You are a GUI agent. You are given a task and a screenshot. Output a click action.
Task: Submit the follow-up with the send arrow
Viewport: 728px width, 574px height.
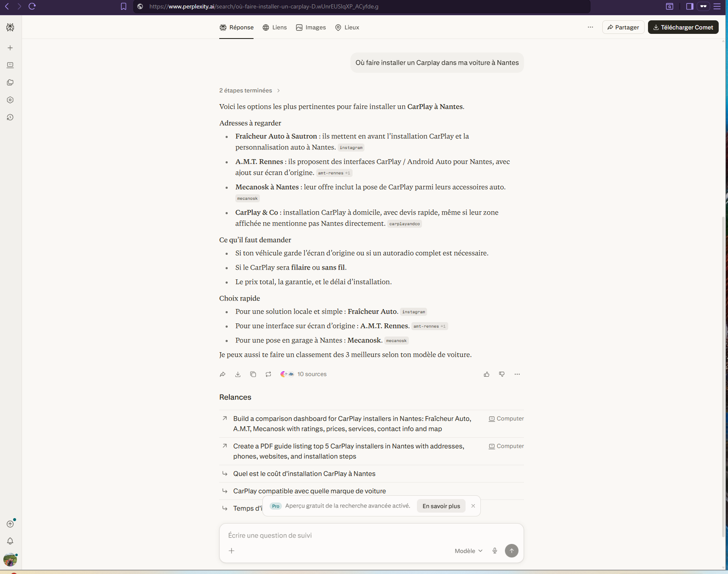coord(512,551)
